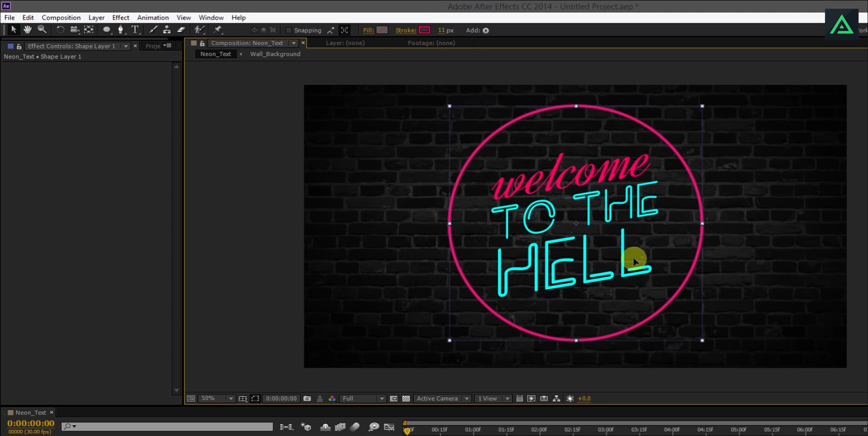The image size is (868, 436).
Task: Open the Effect Controls: Shape Layer 1 dropdown
Action: tap(126, 46)
